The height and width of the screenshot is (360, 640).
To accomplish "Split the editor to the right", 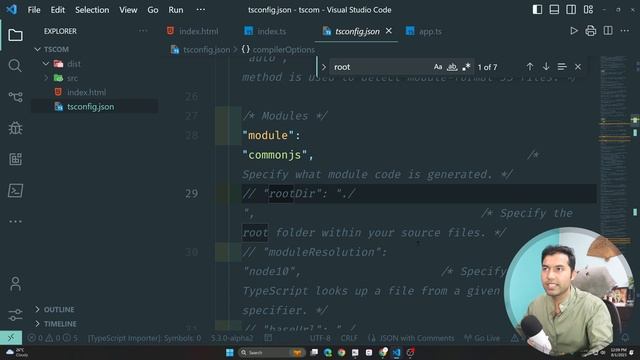I will pyautogui.click(x=608, y=31).
